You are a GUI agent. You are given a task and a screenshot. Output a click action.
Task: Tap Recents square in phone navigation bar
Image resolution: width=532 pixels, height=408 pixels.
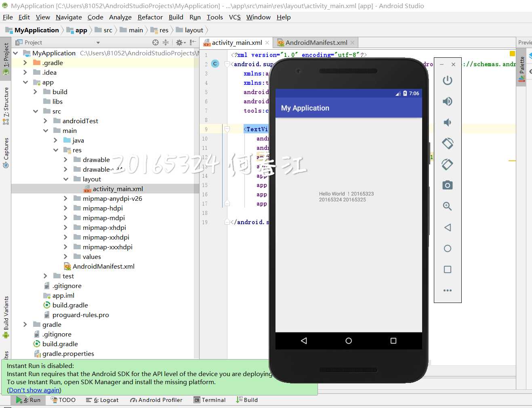pyautogui.click(x=393, y=341)
